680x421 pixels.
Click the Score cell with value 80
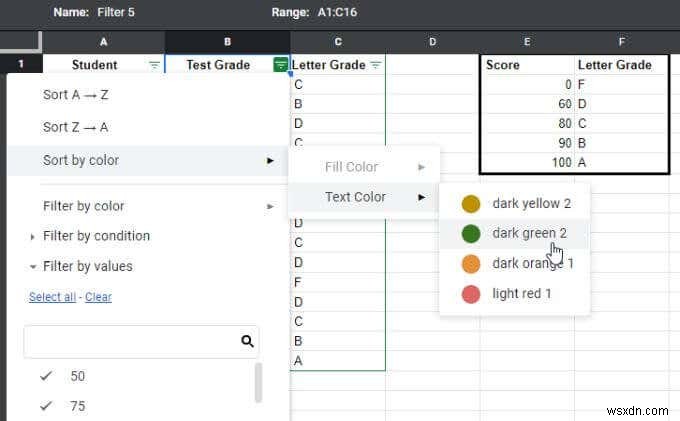527,124
